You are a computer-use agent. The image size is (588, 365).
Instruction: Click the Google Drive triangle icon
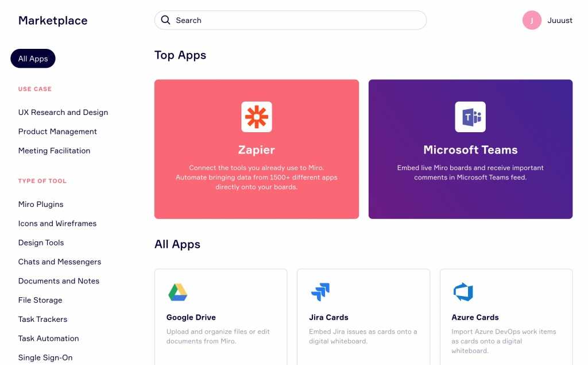[x=178, y=292]
